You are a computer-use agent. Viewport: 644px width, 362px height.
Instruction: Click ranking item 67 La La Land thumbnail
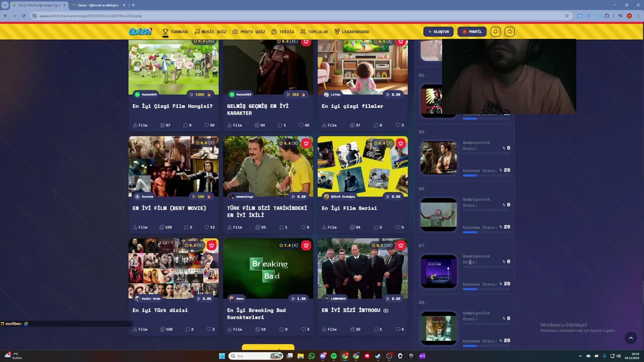point(439,271)
